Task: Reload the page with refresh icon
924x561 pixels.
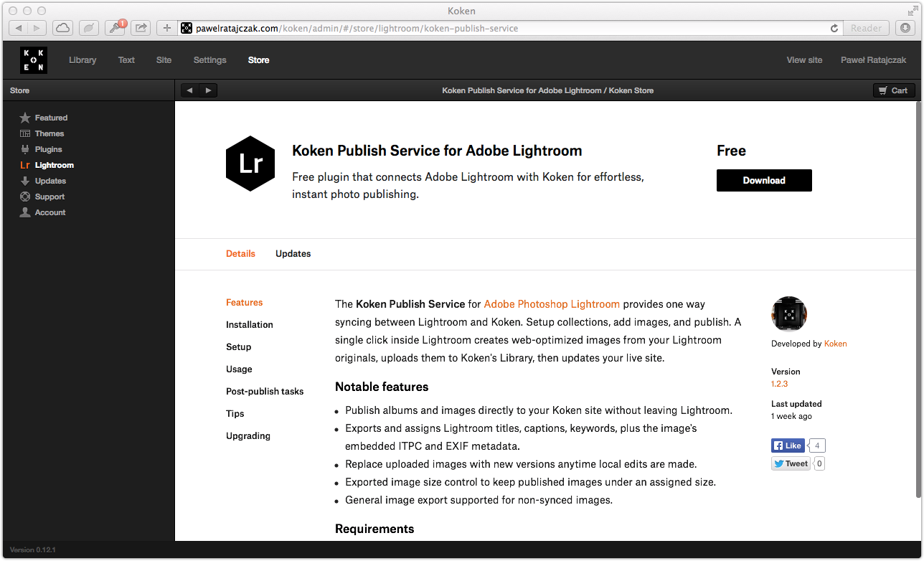Action: (834, 28)
